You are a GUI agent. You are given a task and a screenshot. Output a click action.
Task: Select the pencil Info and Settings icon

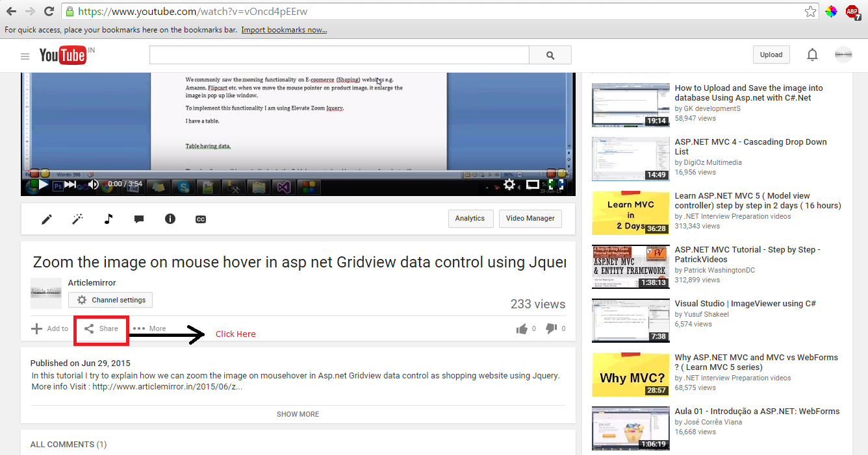click(x=46, y=219)
